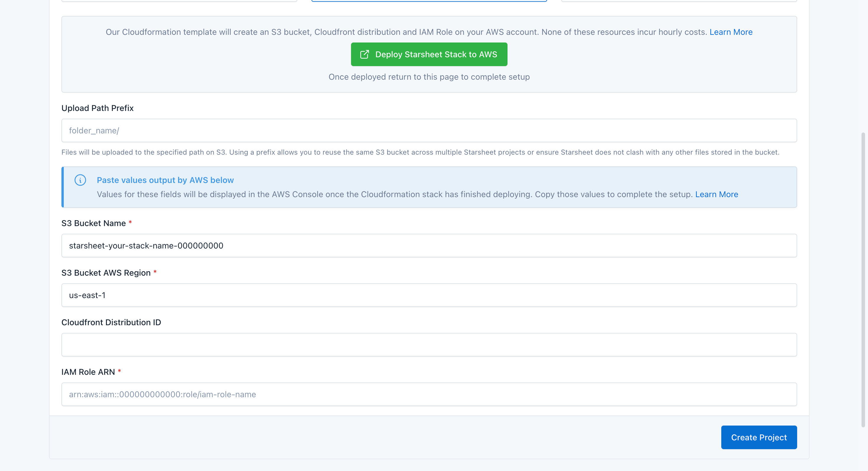Click the 'Once deployed return' helper text
The width and height of the screenshot is (868, 471).
click(x=429, y=77)
